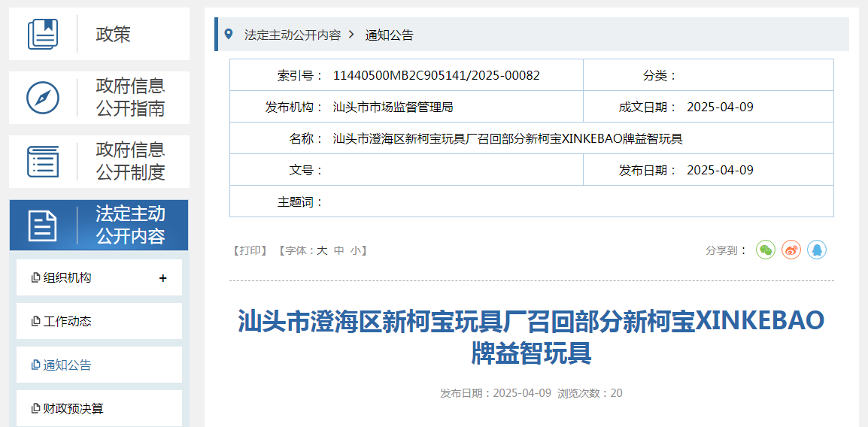Open the 通知公告 sidebar item
The image size is (868, 427).
coord(67,365)
